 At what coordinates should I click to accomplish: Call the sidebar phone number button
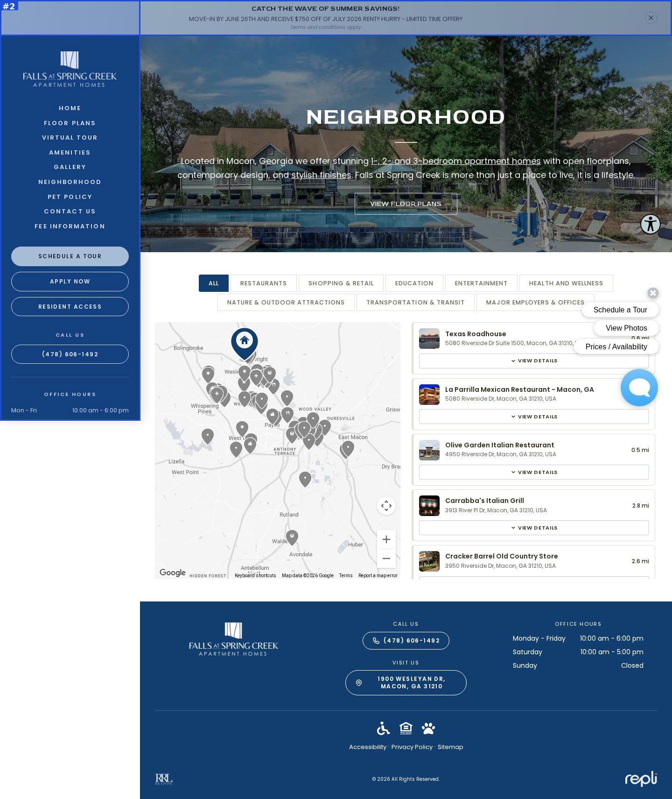point(70,354)
